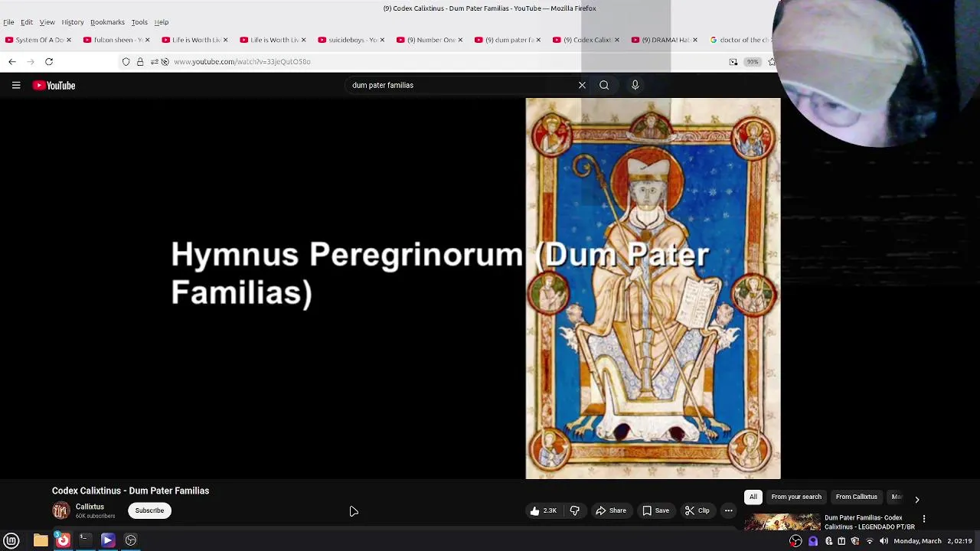This screenshot has height=551, width=980.
Task: Clear the search text with X
Action: click(582, 86)
